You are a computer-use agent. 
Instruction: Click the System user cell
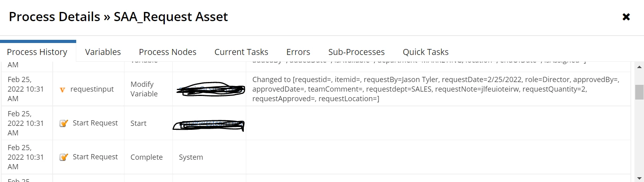[209, 157]
